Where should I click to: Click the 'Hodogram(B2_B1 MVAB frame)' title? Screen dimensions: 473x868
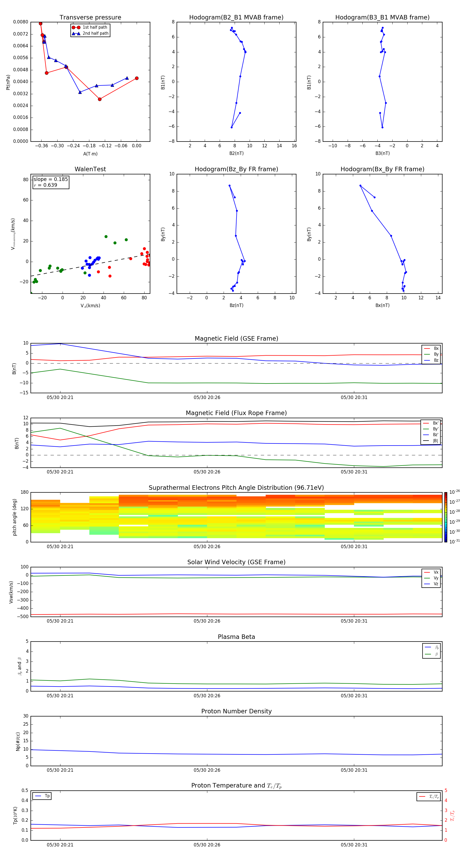[x=236, y=18]
